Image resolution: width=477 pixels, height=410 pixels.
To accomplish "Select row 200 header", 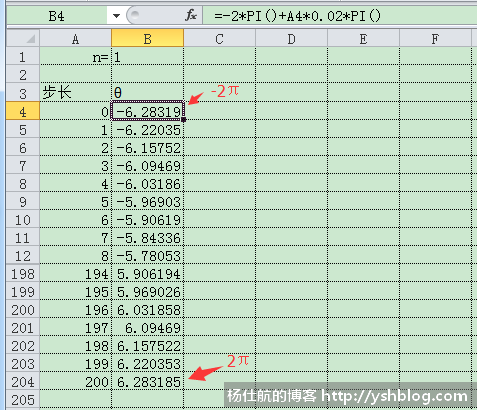I will coord(23,309).
